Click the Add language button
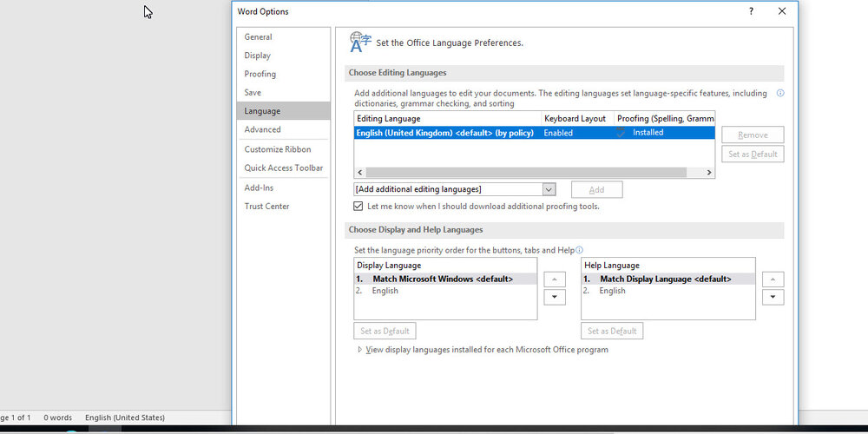868x434 pixels. pyautogui.click(x=597, y=190)
